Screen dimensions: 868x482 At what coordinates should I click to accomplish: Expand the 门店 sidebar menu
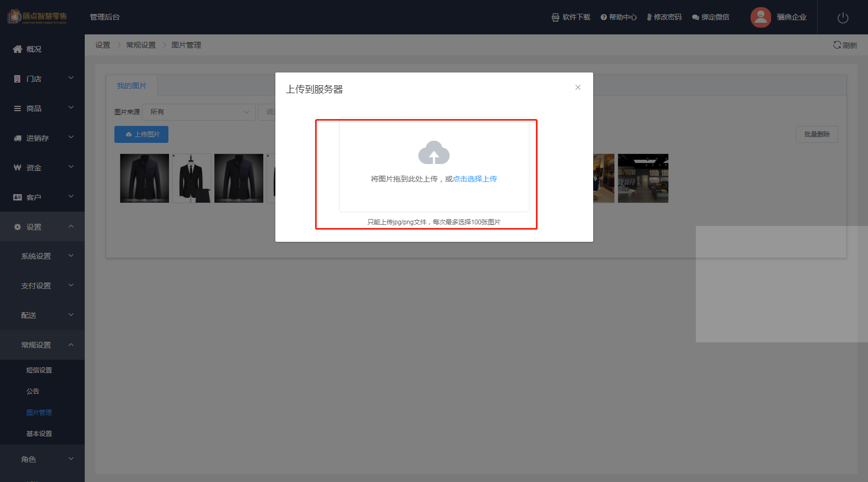click(x=42, y=79)
